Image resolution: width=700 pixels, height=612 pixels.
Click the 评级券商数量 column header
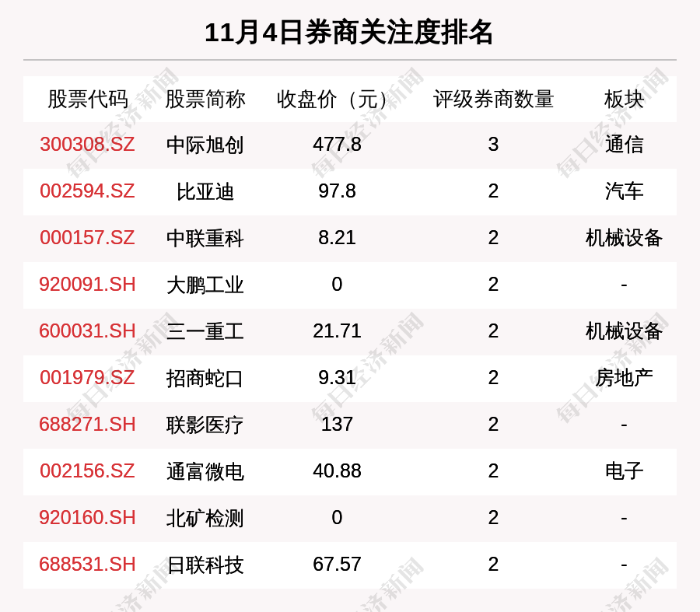493,100
